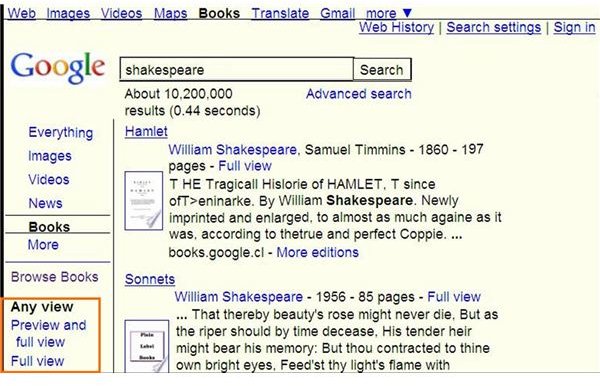This screenshot has height=386, width=600.
Task: Open the Sonnets book cover thumbnail
Action: coord(147,346)
